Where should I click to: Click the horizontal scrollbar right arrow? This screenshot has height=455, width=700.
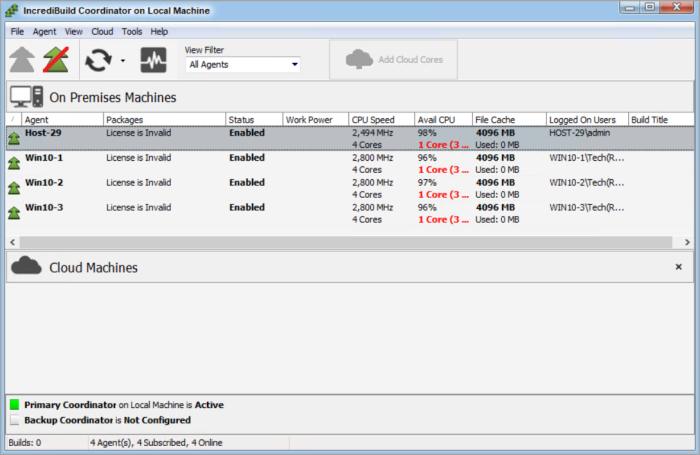(x=687, y=242)
